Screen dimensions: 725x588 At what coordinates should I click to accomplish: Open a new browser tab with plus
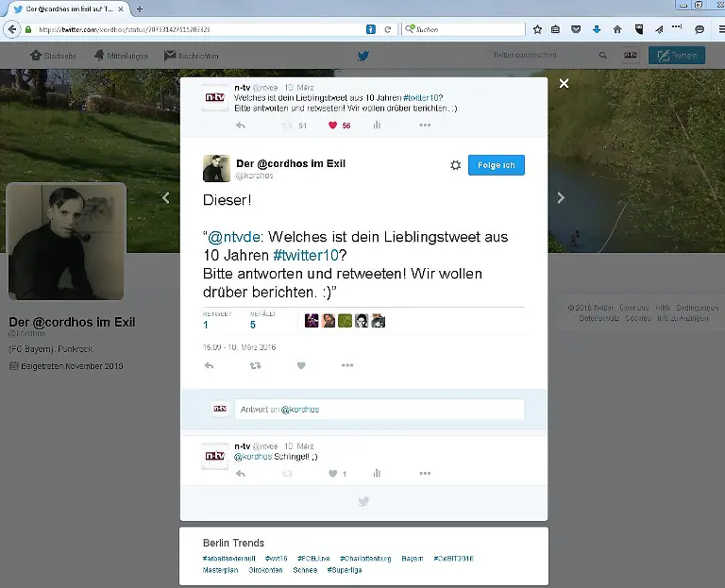pyautogui.click(x=140, y=8)
